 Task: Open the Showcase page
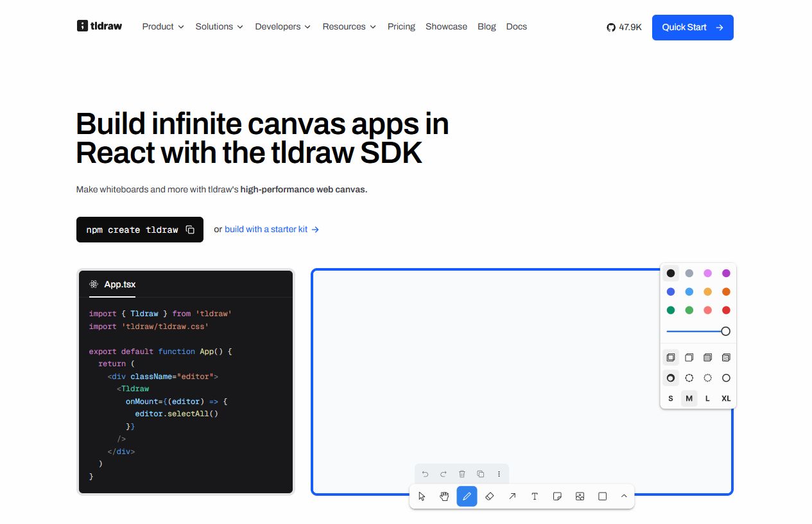point(446,26)
